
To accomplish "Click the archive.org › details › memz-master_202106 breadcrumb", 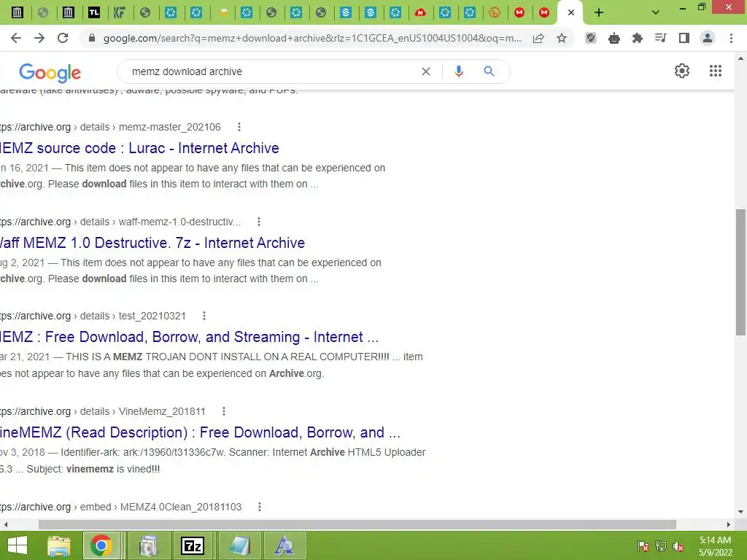I will point(110,127).
